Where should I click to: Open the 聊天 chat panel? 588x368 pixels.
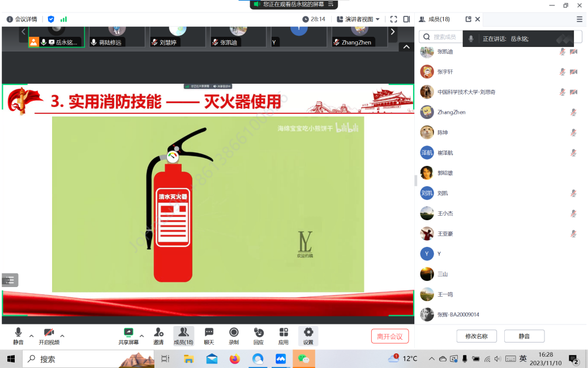coord(209,333)
